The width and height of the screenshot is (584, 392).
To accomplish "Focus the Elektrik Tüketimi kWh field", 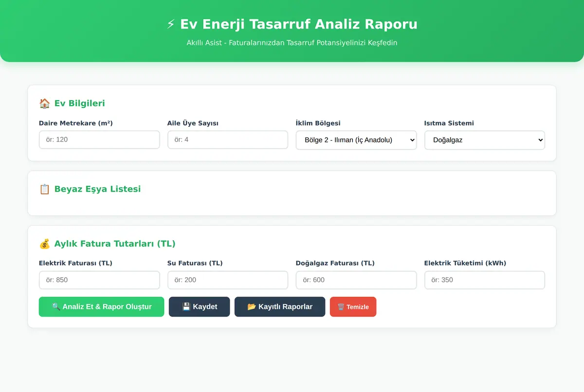I will [485, 280].
